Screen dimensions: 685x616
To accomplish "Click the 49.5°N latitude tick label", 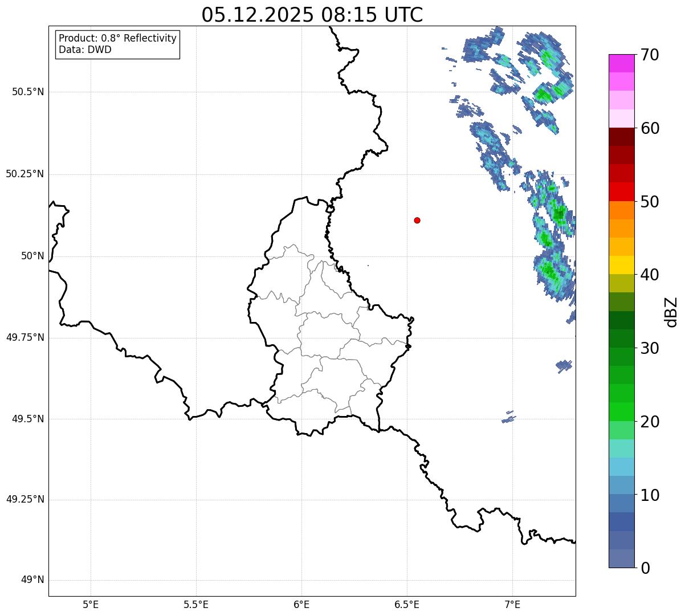I will click(x=28, y=419).
